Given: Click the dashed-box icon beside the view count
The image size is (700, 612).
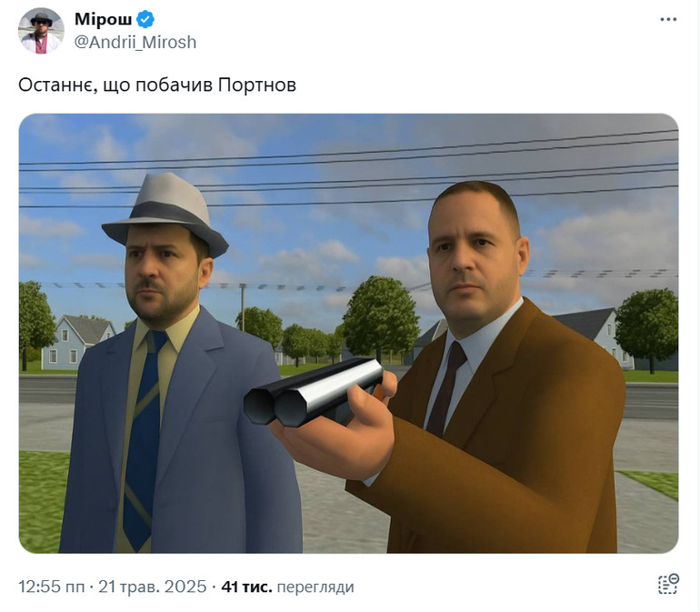Looking at the screenshot, I should (668, 585).
